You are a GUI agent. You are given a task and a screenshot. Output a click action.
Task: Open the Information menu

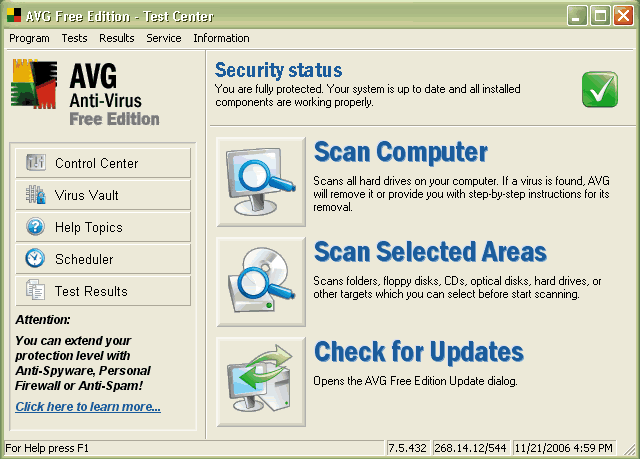[221, 38]
